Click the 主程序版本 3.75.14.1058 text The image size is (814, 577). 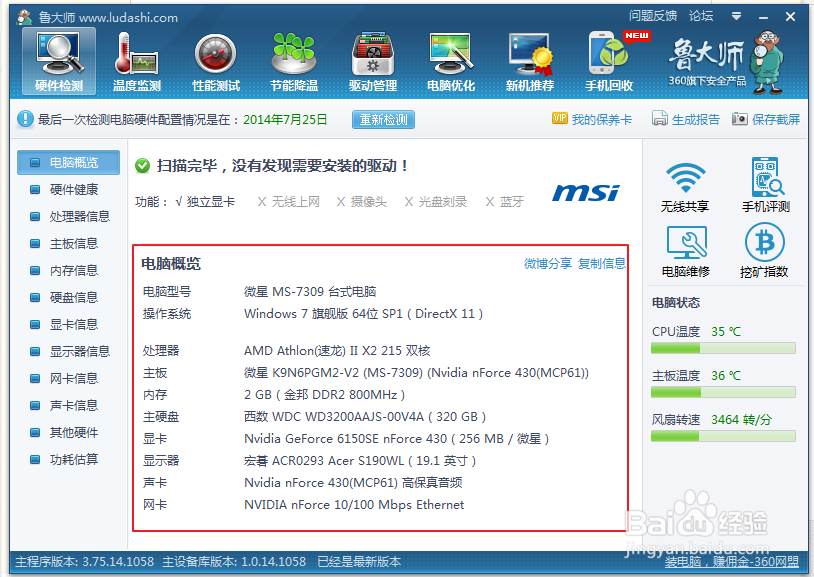85,561
